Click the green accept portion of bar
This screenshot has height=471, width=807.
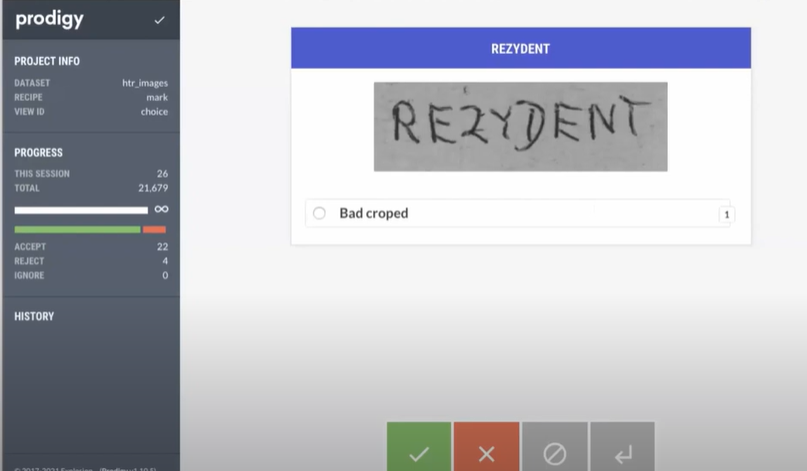coord(77,230)
